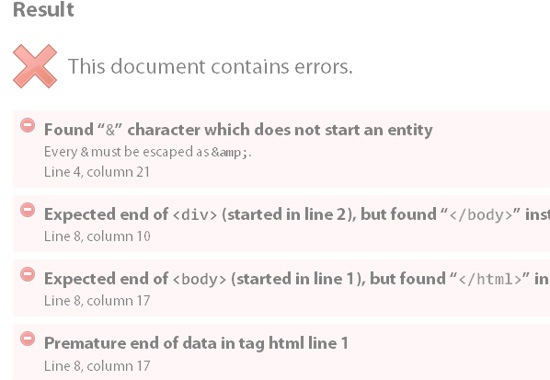Click "Every & must be escaped" hint
Viewport: 550px width, 380px height.
click(148, 152)
